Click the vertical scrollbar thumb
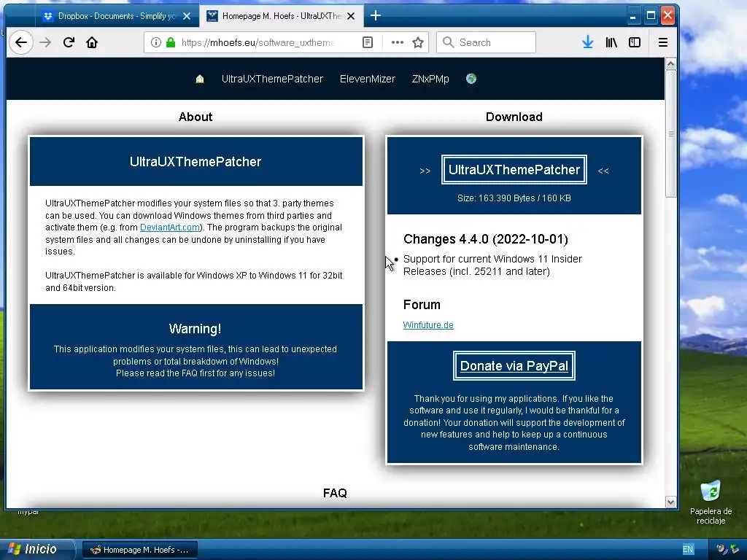This screenshot has height=560, width=747. (671, 133)
